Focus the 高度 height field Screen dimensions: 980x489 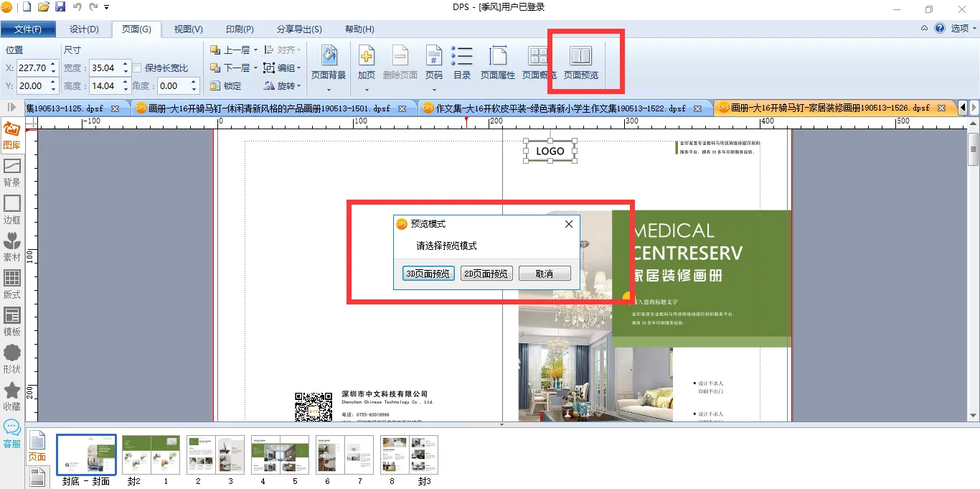tap(104, 85)
